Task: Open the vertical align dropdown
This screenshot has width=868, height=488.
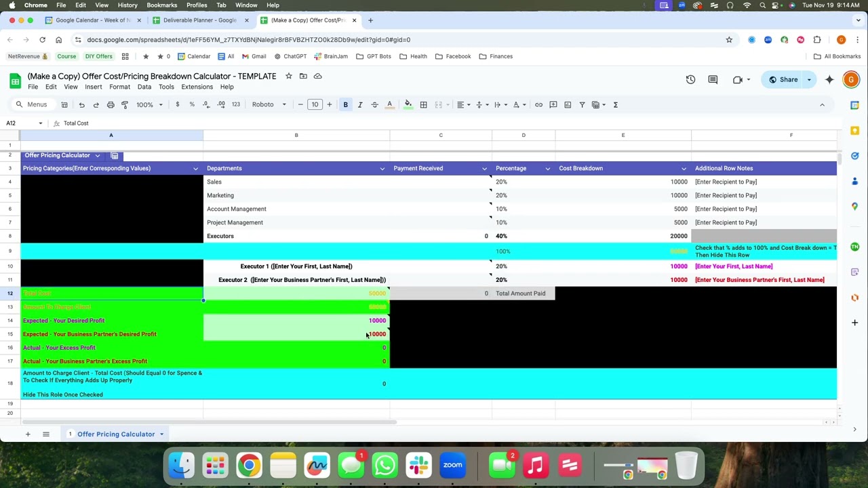Action: coord(481,104)
